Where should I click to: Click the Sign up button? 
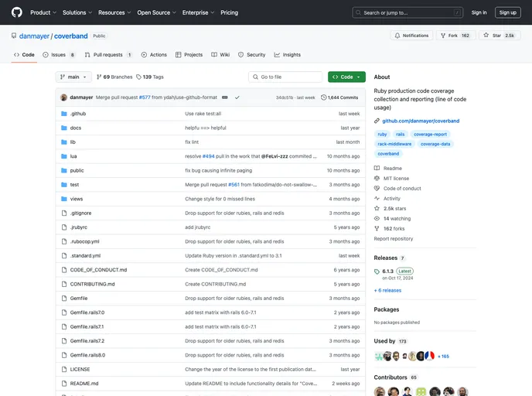tap(507, 12)
